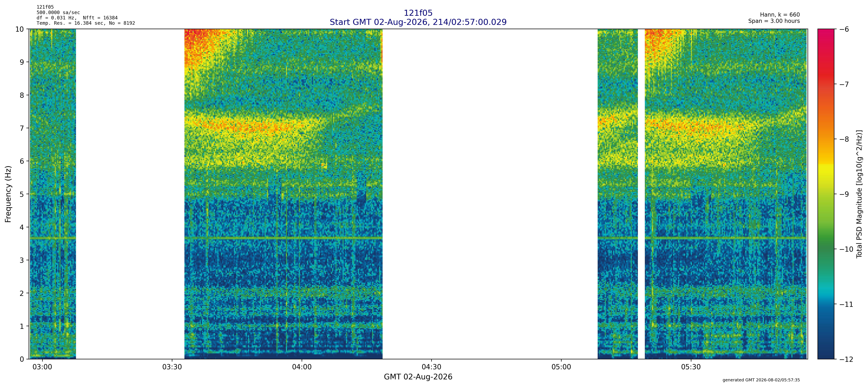Screen dimensions: 868x387
Task: Click the frequency axis tick label "1"
Action: (x=22, y=326)
